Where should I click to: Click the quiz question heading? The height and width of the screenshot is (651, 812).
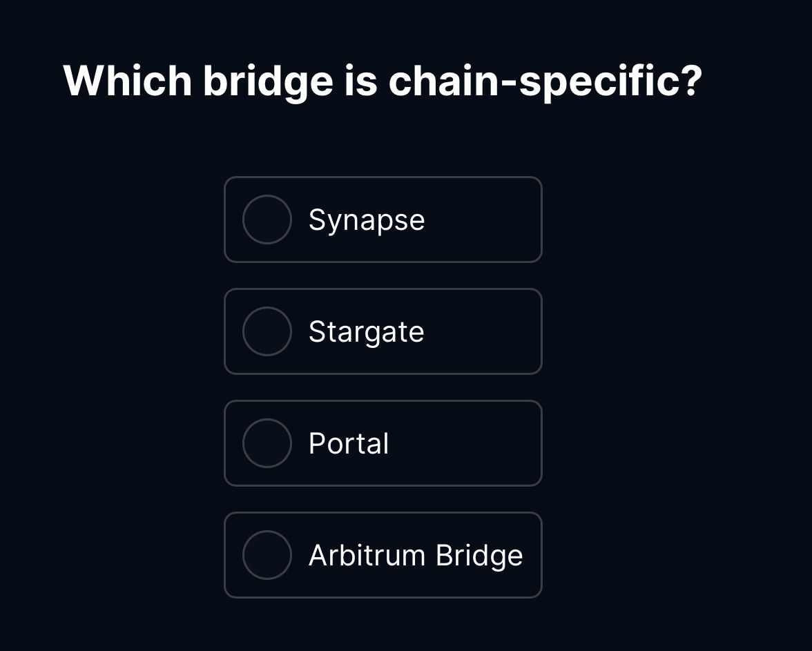[x=382, y=79]
